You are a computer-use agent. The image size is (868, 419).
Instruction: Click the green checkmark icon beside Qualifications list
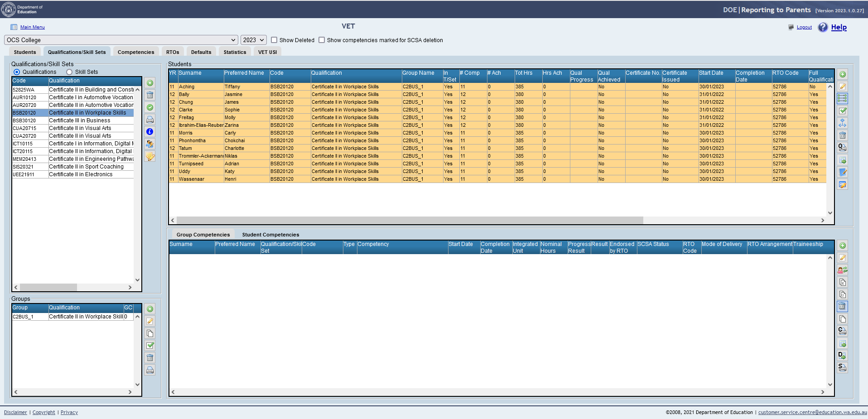(150, 107)
